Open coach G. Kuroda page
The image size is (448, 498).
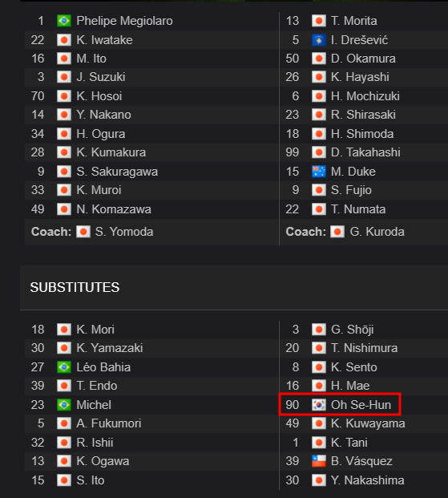coord(377,232)
